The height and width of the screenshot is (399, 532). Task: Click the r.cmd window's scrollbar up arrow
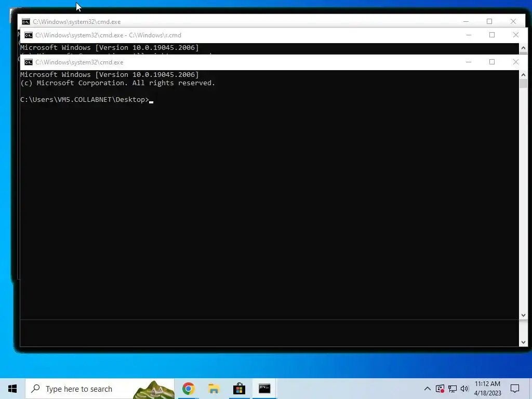pyautogui.click(x=523, y=48)
